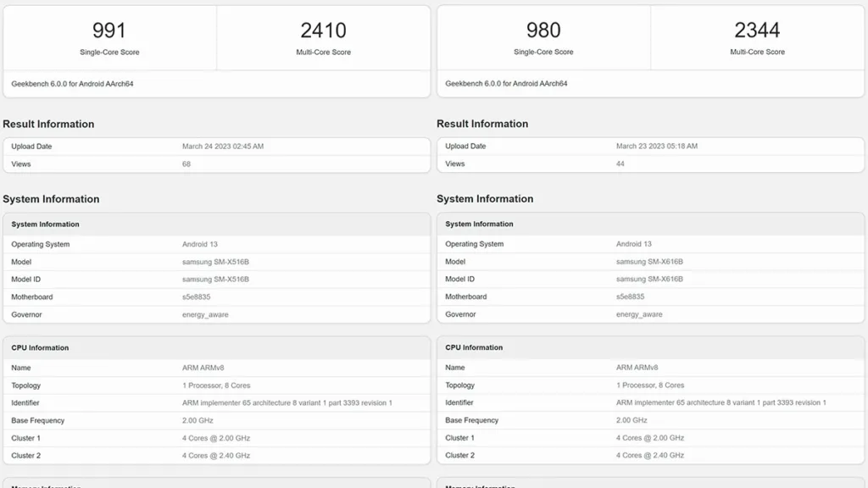Click the left panel's Result Information heading
Image resolution: width=868 pixels, height=488 pixels.
(48, 124)
